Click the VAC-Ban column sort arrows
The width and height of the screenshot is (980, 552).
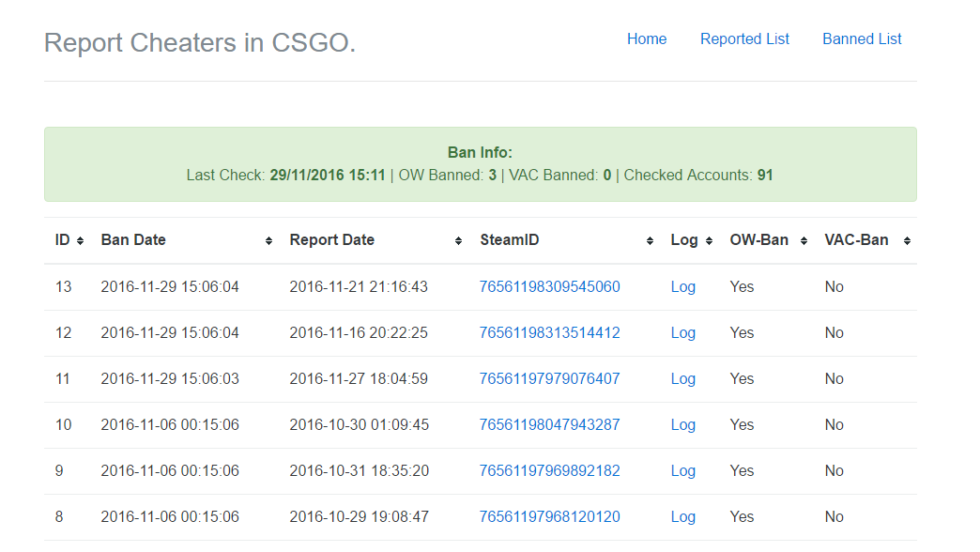tap(907, 241)
